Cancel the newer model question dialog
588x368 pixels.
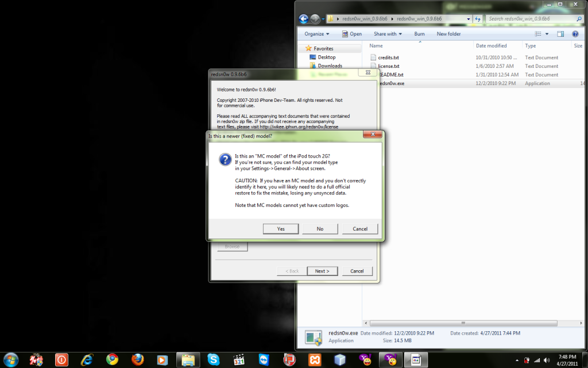[360, 229]
